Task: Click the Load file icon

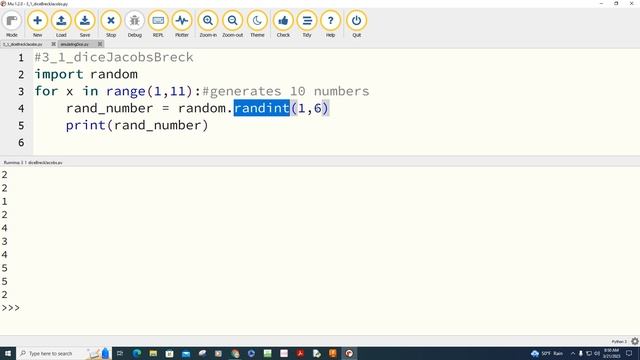Action: point(61,24)
